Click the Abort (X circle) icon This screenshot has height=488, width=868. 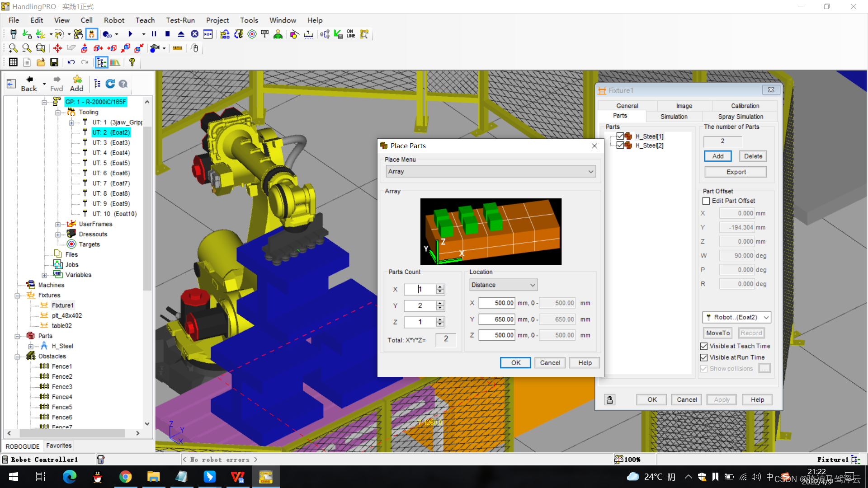pos(194,34)
